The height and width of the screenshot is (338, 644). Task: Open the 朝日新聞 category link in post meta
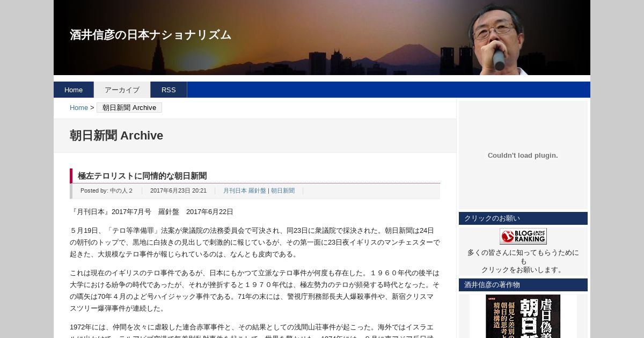pos(283,190)
